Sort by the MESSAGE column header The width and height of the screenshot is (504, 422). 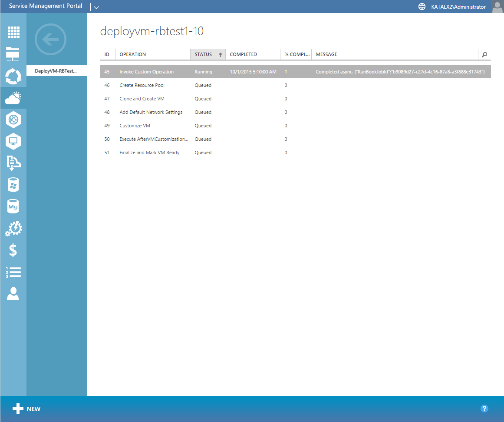[395, 54]
